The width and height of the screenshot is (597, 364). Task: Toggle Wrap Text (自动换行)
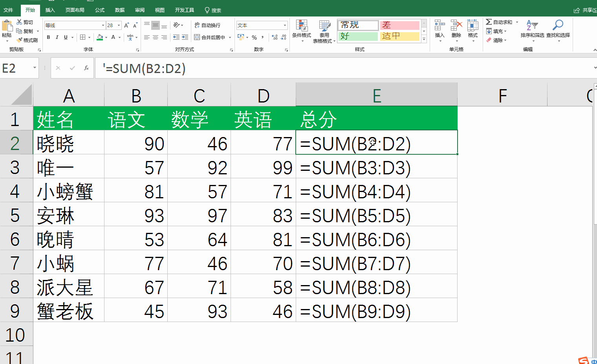pos(207,25)
